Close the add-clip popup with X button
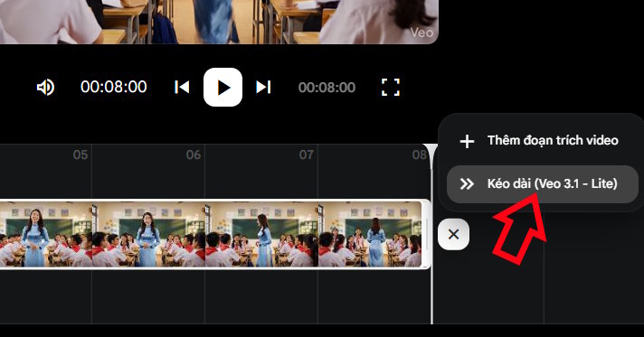This screenshot has height=337, width=644. [453, 234]
